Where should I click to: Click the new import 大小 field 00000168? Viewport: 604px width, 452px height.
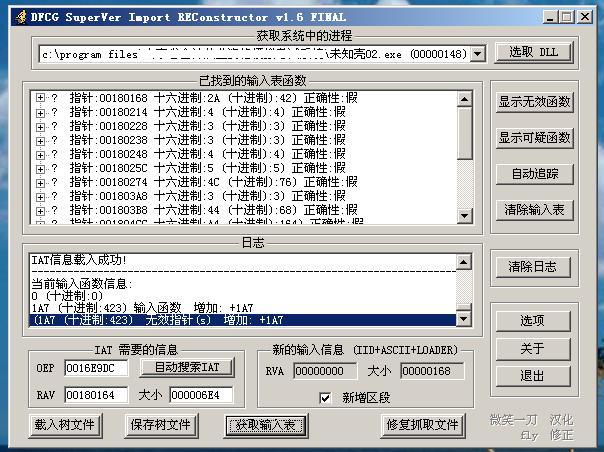pyautogui.click(x=432, y=371)
